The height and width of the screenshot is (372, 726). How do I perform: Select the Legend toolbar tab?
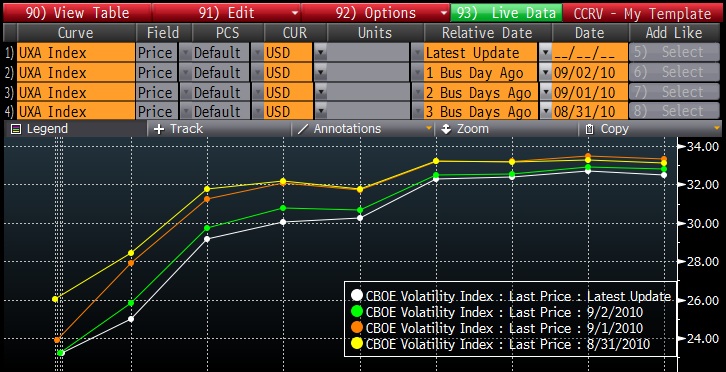coord(75,129)
